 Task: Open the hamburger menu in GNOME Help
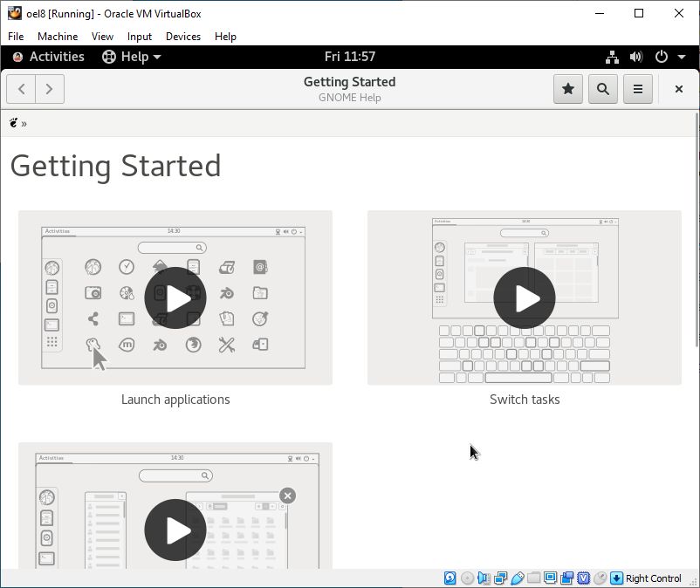point(638,89)
